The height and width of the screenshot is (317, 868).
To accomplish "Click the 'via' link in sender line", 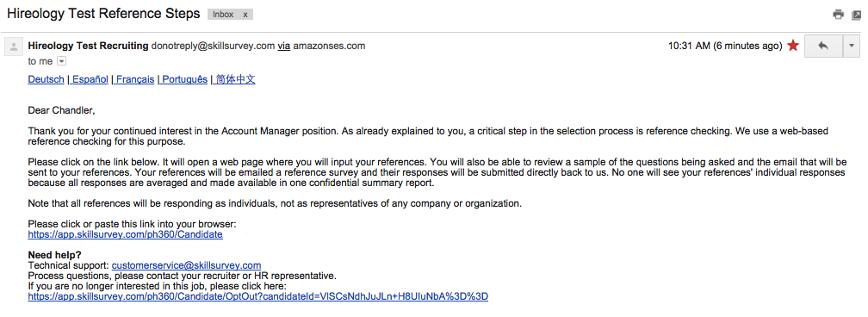I will point(284,46).
